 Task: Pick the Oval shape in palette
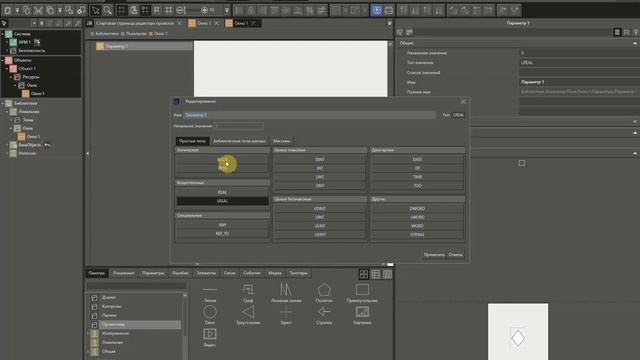tap(210, 315)
